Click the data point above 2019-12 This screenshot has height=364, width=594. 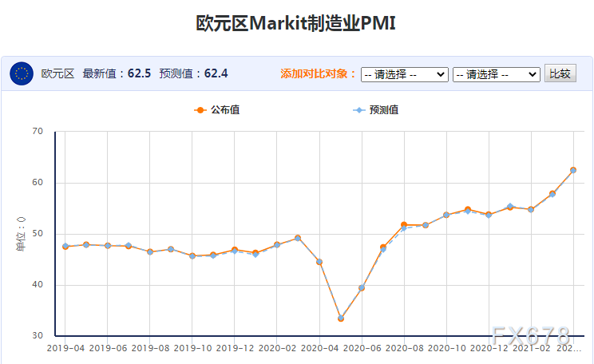point(235,250)
